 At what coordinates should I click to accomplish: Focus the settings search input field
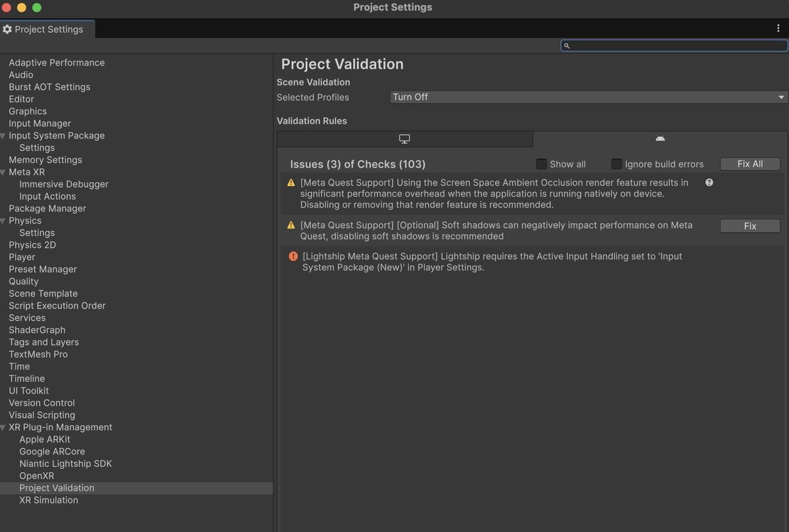click(x=674, y=45)
